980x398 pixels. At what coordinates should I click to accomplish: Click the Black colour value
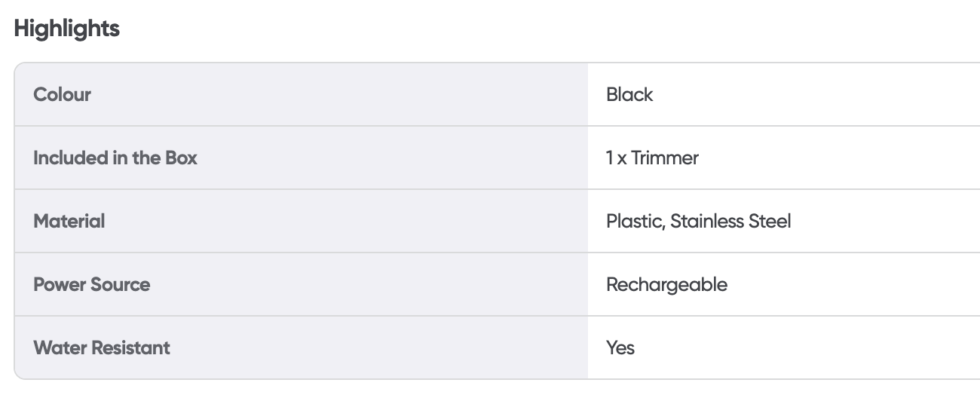click(629, 95)
